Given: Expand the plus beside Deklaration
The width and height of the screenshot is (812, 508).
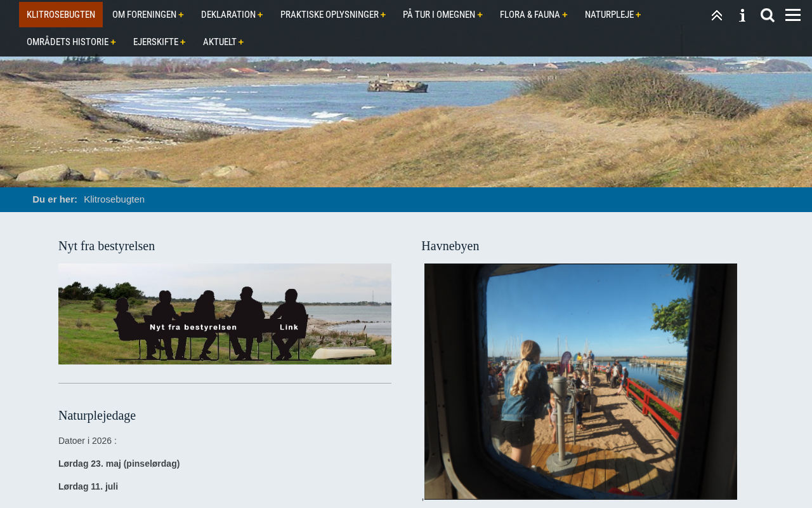Looking at the screenshot, I should point(260,15).
